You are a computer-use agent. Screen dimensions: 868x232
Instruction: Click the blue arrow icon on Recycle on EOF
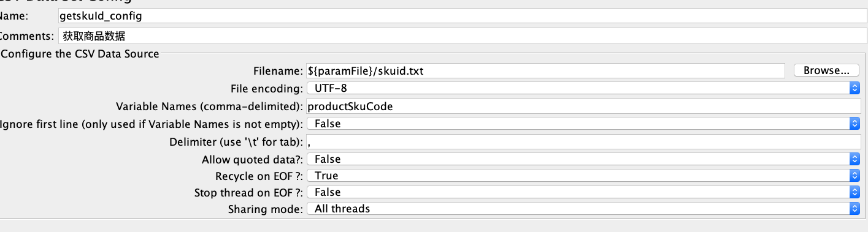tap(855, 176)
